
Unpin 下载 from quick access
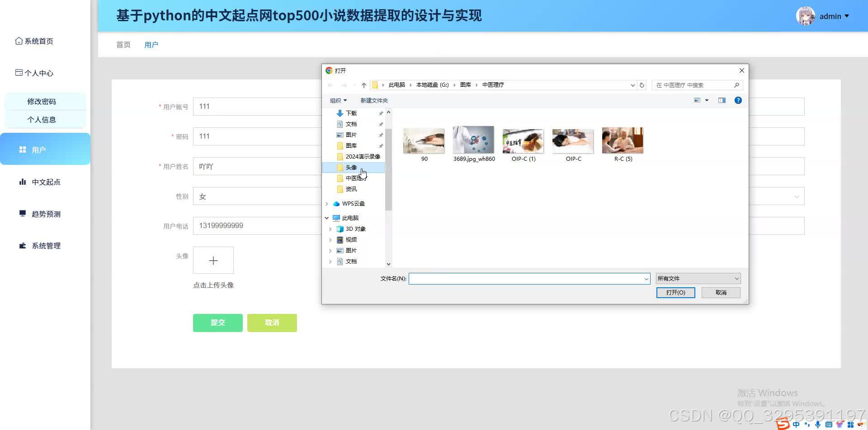click(x=381, y=113)
